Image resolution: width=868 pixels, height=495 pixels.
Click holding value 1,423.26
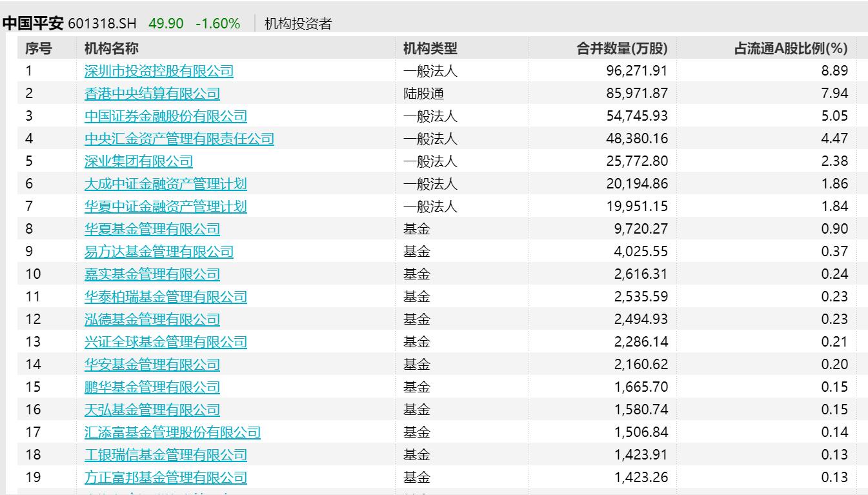640,478
